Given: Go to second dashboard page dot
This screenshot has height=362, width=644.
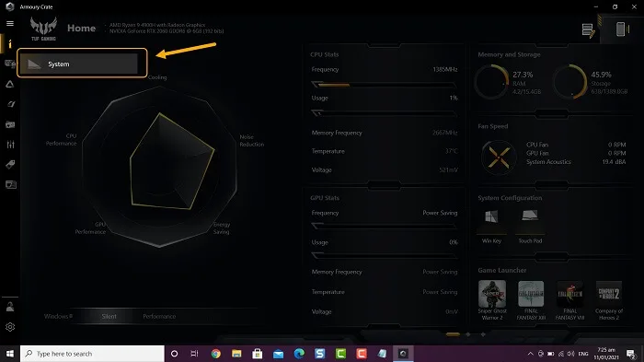Looking at the screenshot, I should [x=467, y=334].
